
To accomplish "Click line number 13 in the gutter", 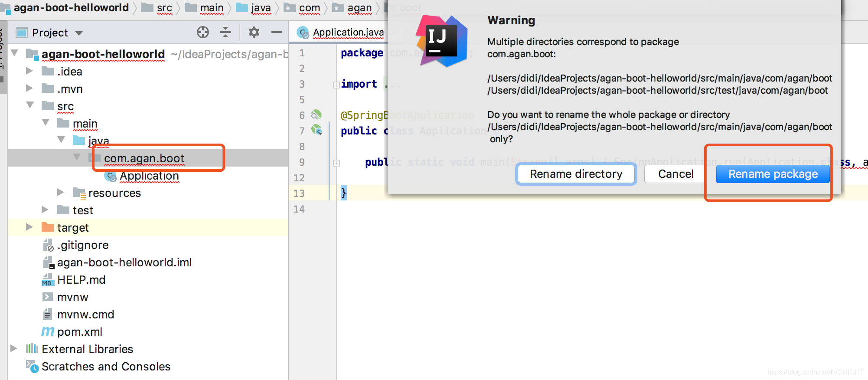I will tap(299, 193).
